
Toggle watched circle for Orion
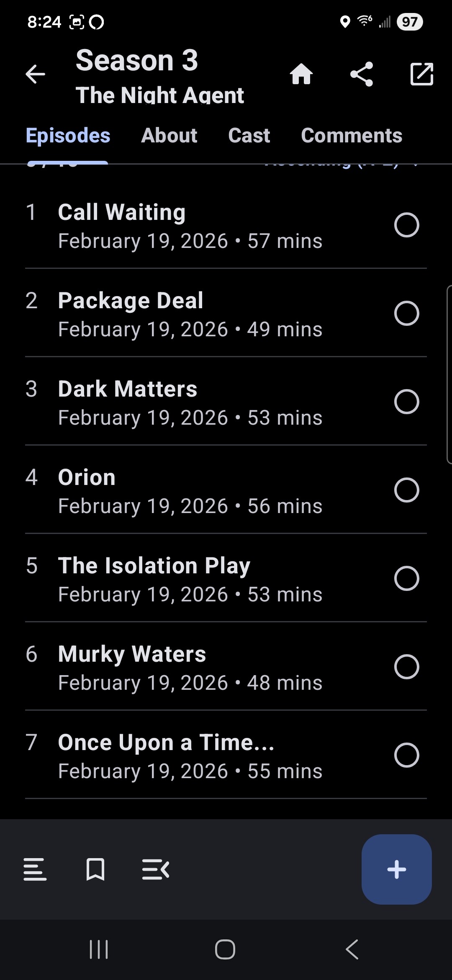coord(406,490)
